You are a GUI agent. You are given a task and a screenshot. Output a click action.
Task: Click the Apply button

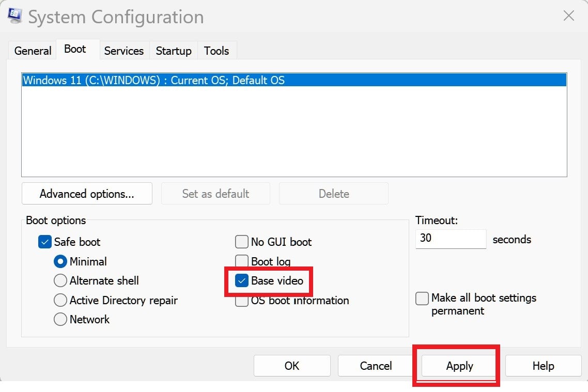[x=459, y=366]
